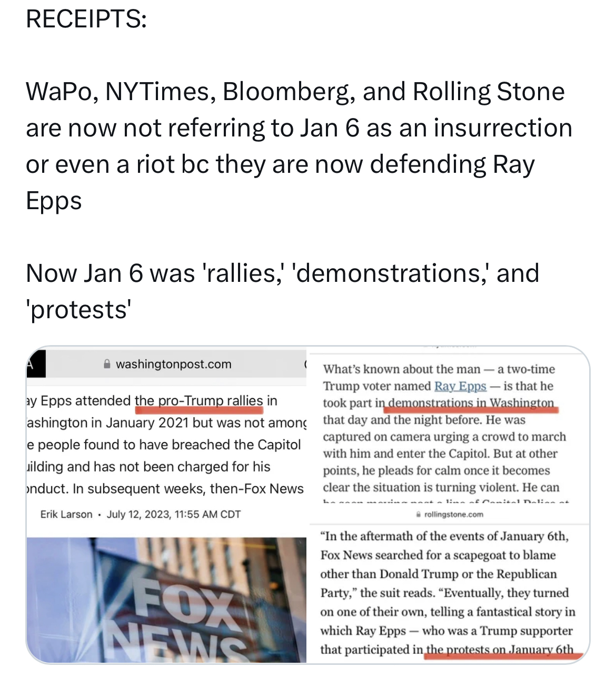
Task: Click the underlined 'the protests on January 6th' phrase
Action: click(x=499, y=650)
